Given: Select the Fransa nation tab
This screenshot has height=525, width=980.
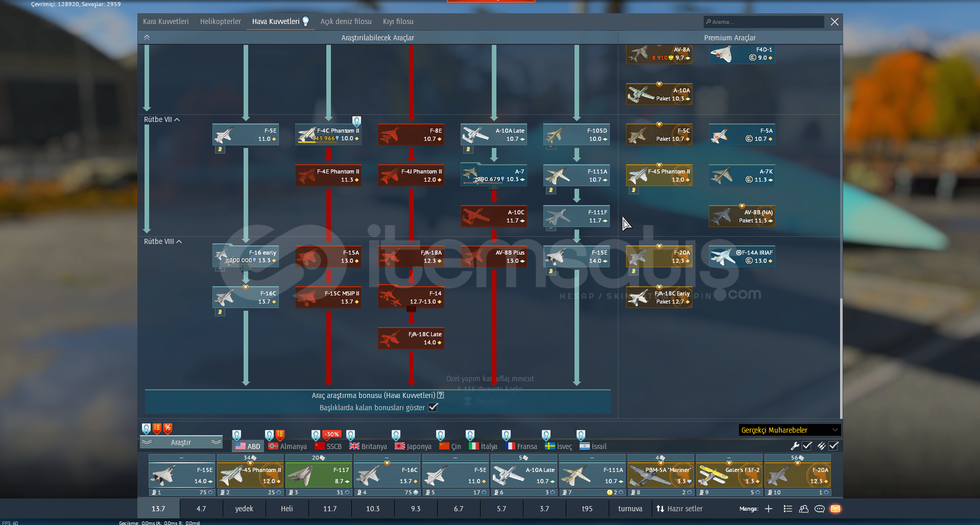Looking at the screenshot, I should point(521,446).
